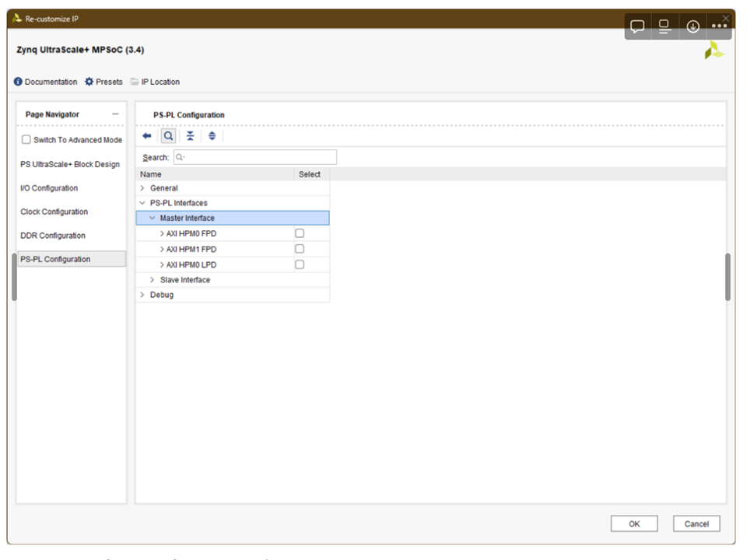Click the right vertical scrollbar thumb
Image resolution: width=754 pixels, height=560 pixels.
(728, 276)
